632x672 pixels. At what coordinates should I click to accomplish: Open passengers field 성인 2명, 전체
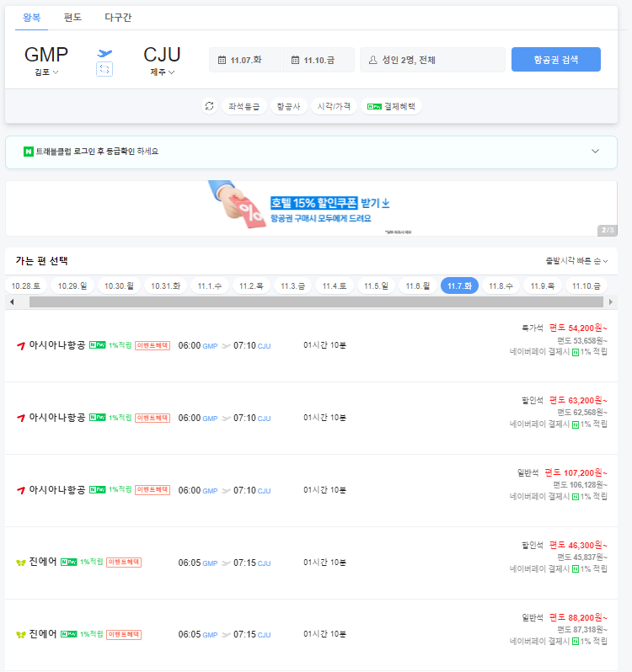[x=432, y=60]
